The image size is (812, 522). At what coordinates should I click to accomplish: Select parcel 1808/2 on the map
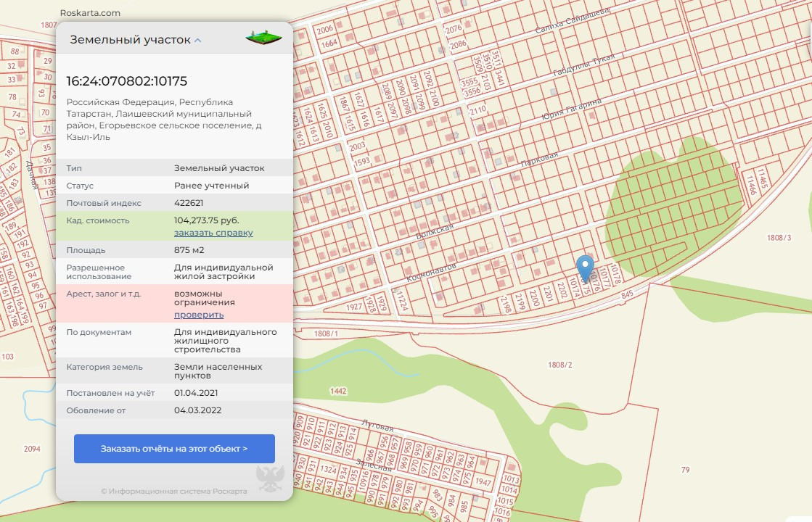point(560,365)
